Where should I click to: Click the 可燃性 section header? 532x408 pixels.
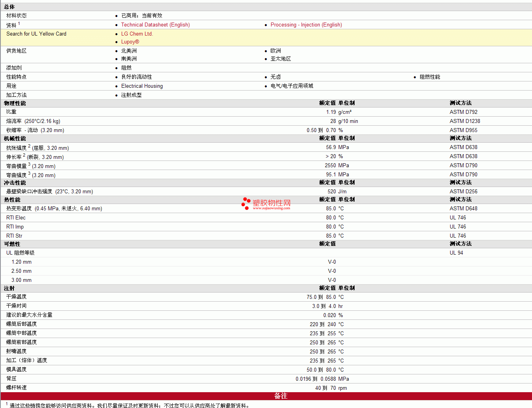pos(12,244)
